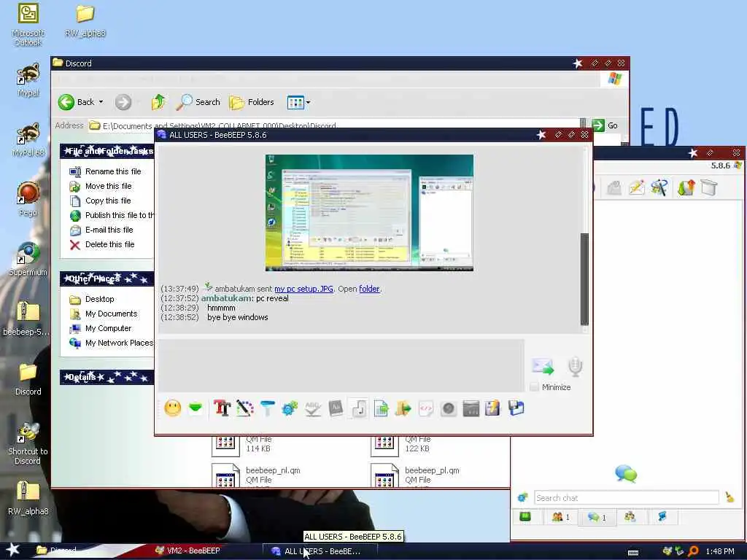
Task: Switch to the groups tab in BeeBEEP
Action: [630, 517]
